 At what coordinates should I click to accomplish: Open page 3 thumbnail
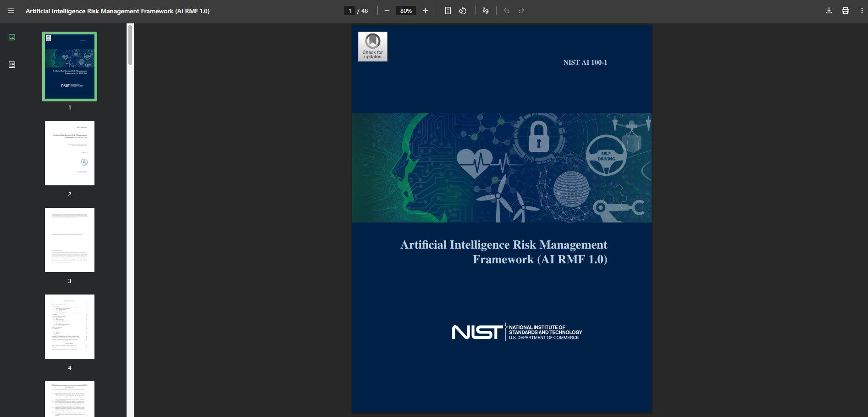point(70,240)
